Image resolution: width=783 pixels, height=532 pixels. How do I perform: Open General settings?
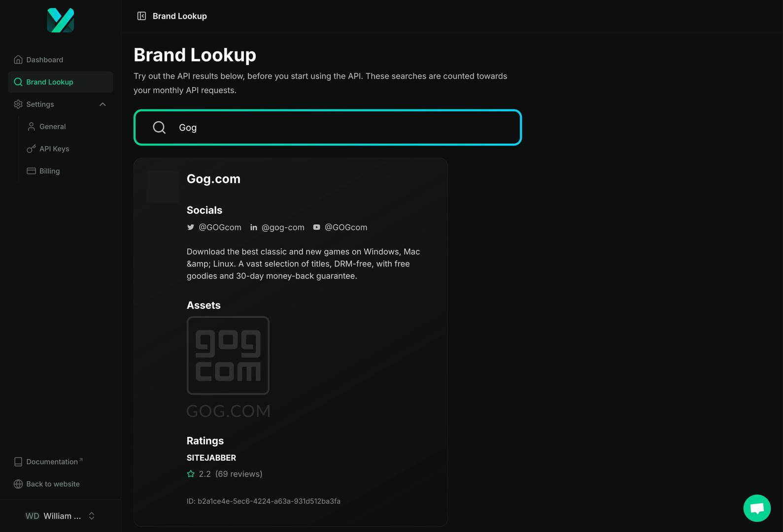(52, 127)
